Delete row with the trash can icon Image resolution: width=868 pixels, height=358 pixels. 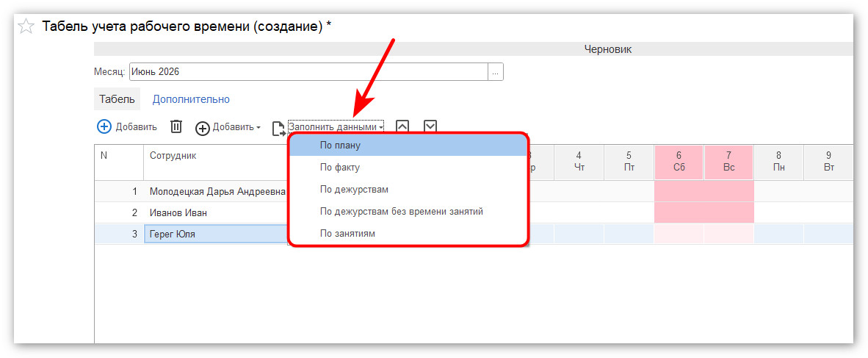point(176,127)
